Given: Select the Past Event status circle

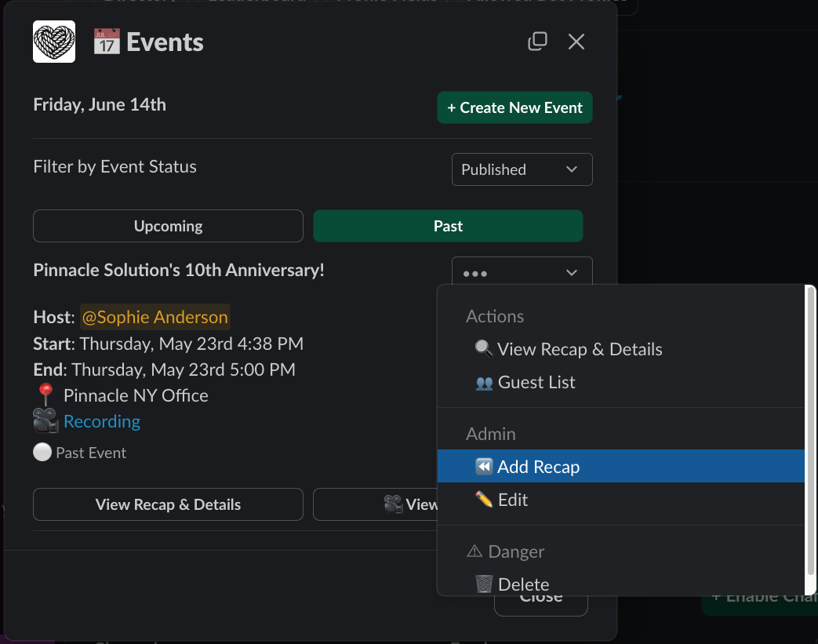Looking at the screenshot, I should click(x=42, y=452).
